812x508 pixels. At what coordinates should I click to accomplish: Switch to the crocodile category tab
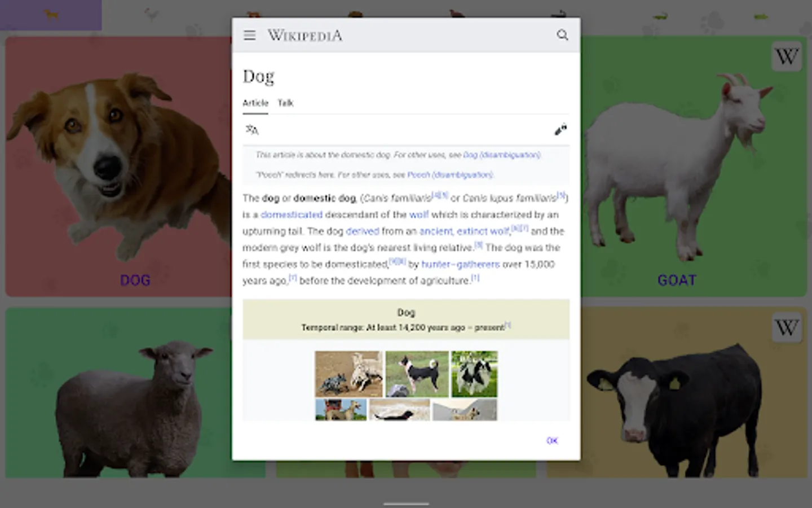tap(660, 16)
